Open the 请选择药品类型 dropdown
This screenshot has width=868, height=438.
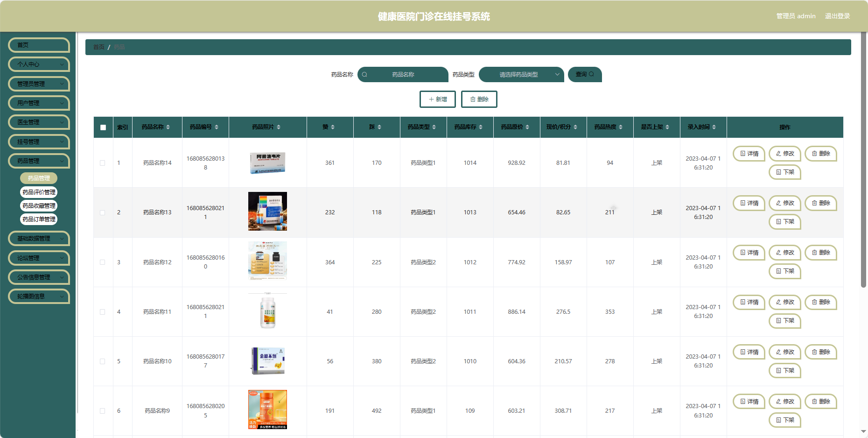(521, 75)
